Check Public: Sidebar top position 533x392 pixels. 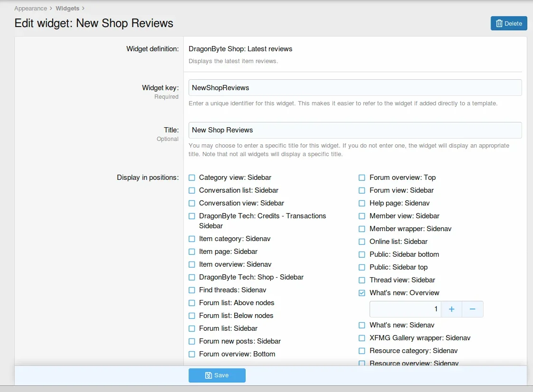coord(362,267)
